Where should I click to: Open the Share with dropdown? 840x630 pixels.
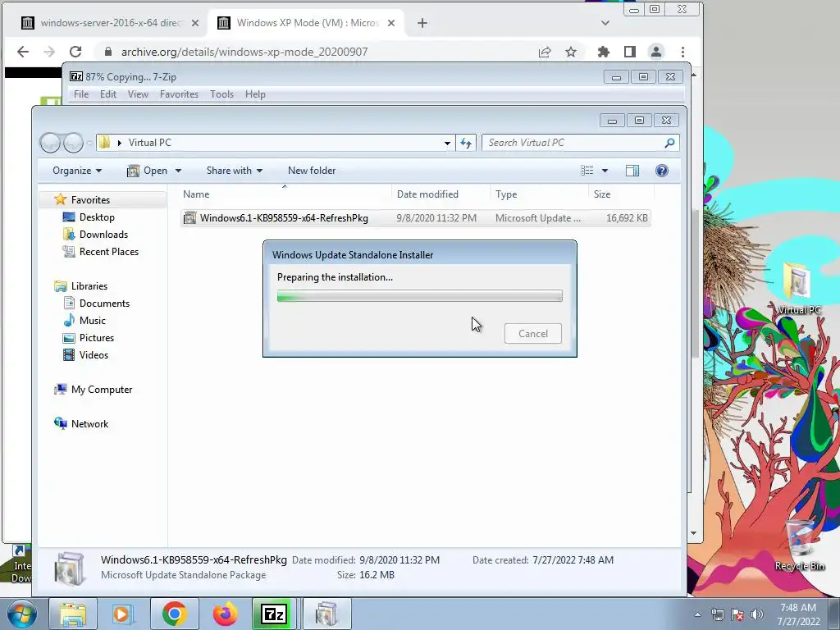pyautogui.click(x=234, y=171)
